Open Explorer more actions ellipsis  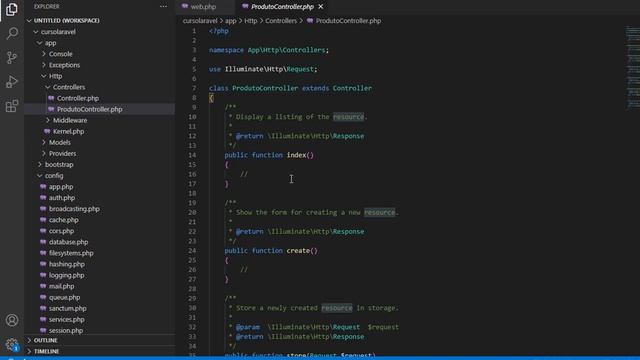(x=163, y=7)
